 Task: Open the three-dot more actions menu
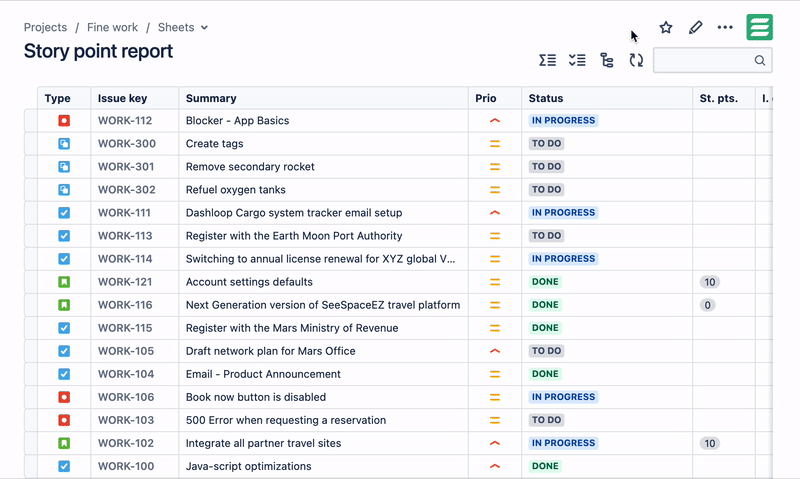(724, 28)
